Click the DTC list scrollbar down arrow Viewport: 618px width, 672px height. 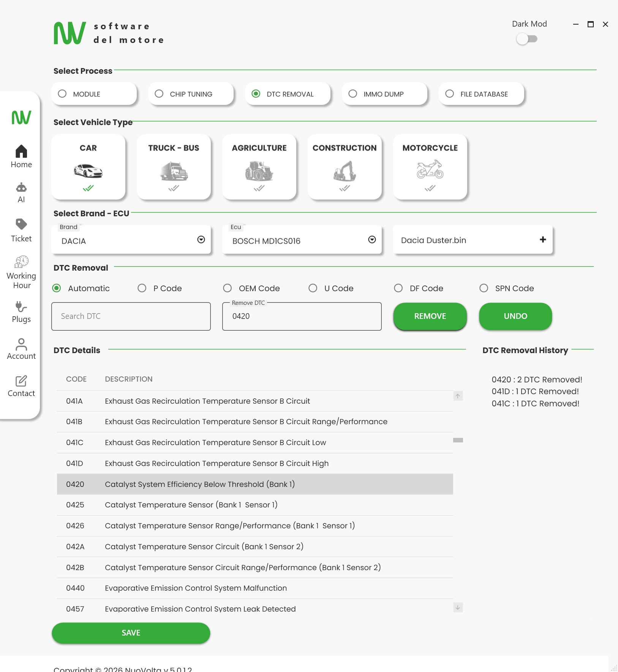pos(458,607)
